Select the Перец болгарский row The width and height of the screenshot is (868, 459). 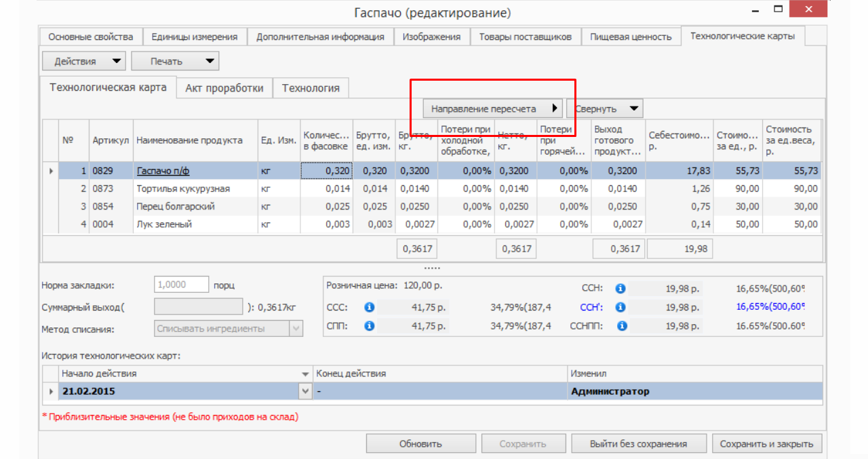pos(433,206)
